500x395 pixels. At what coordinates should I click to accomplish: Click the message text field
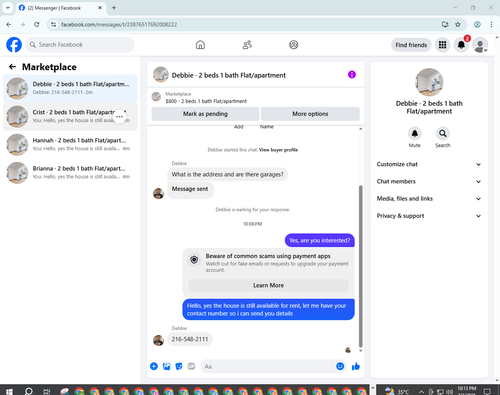(x=267, y=366)
